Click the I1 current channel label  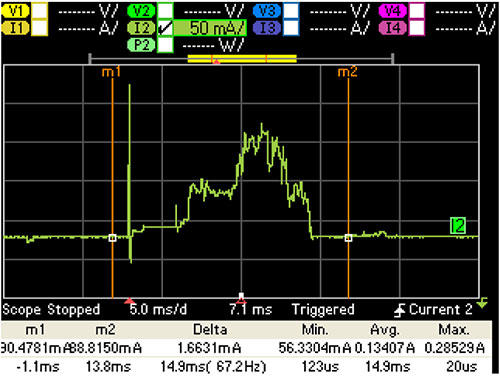click(16, 28)
